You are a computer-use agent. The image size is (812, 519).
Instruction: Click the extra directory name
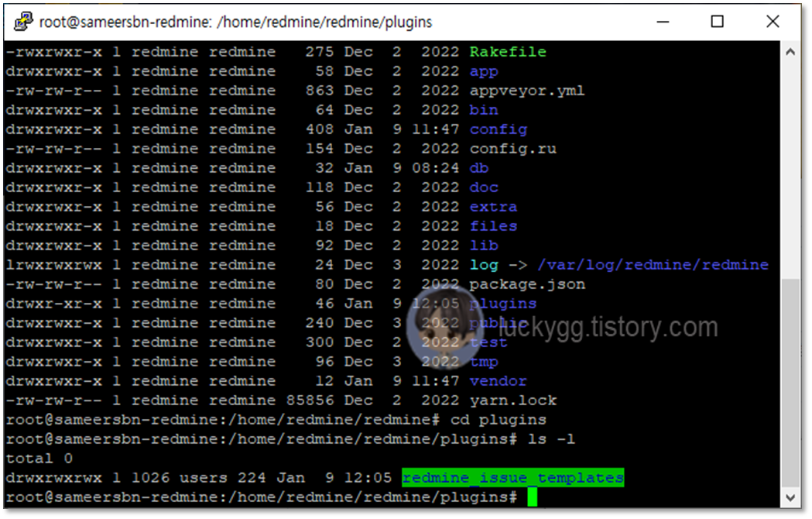pyautogui.click(x=493, y=207)
